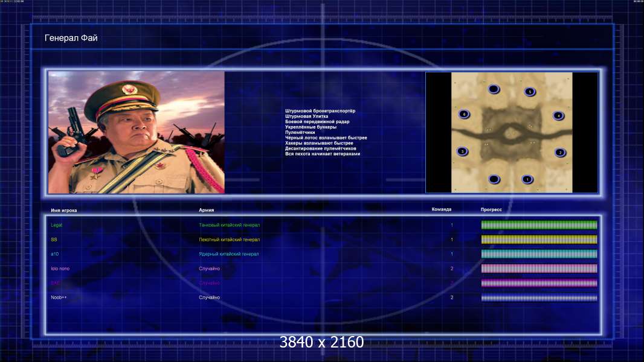644x362 pixels.
Task: Click "Случайно" in the Noob++ row
Action: [x=210, y=297]
